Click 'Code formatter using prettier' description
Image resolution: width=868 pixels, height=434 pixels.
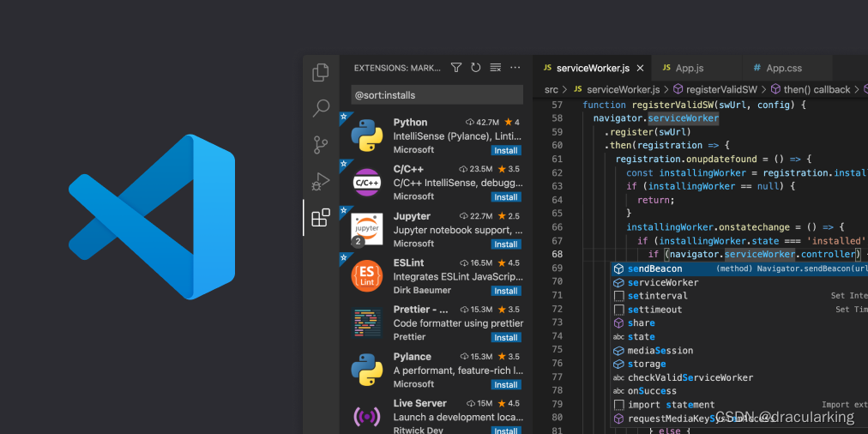(x=458, y=323)
